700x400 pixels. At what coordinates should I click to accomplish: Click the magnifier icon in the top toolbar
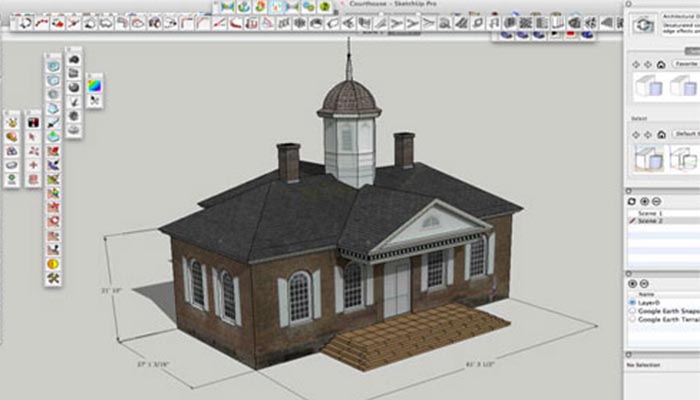coord(445,23)
